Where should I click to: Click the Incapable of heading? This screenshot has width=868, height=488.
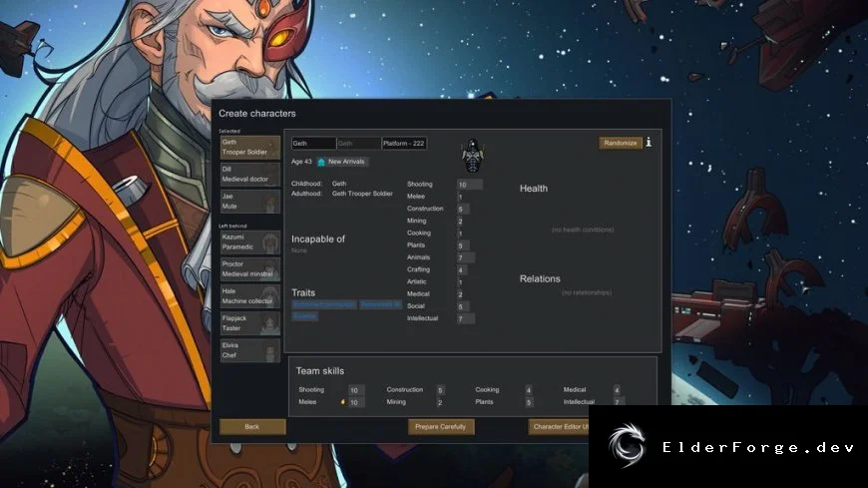(318, 240)
